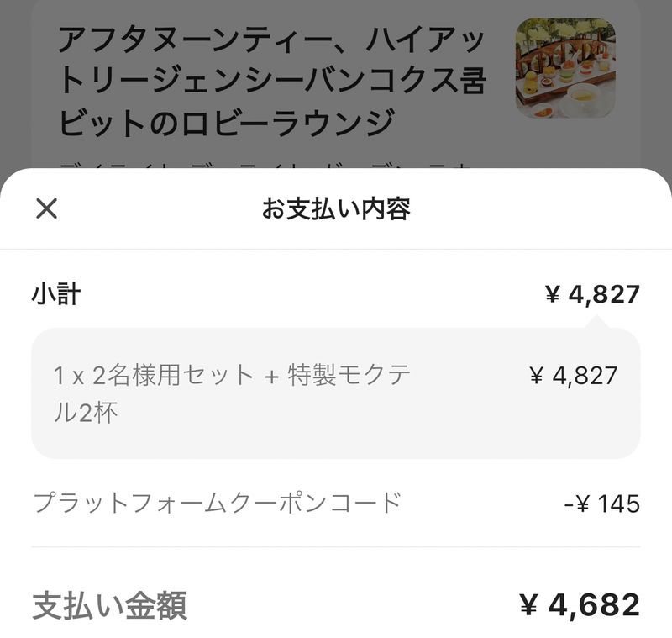Open the afternoon tea product thumbnail
The width and height of the screenshot is (672, 638).
pyautogui.click(x=564, y=68)
